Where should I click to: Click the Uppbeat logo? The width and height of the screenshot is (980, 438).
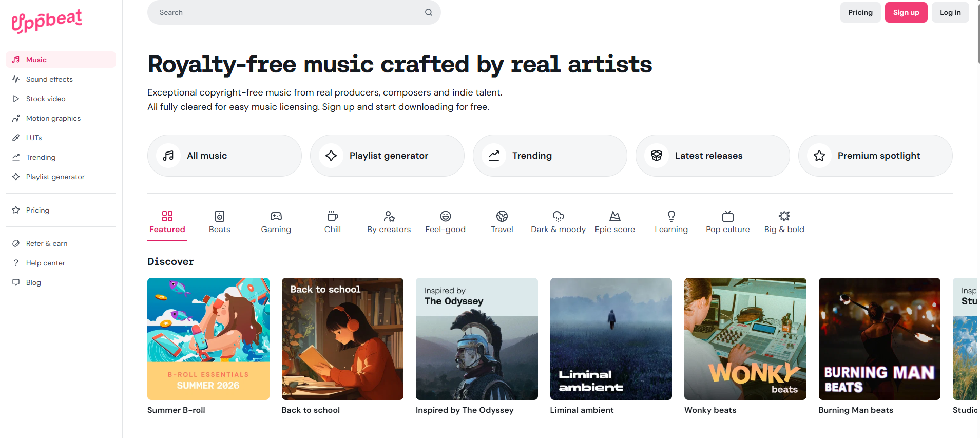[x=47, y=21]
